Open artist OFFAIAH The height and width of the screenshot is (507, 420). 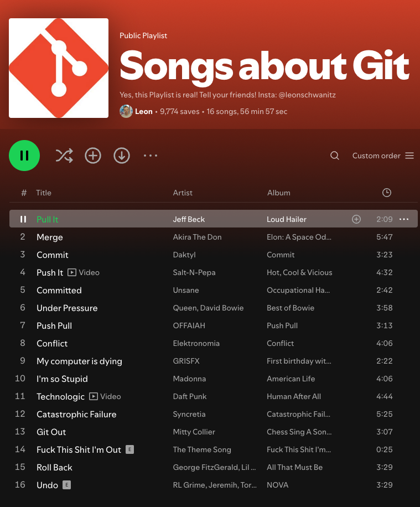pos(189,325)
